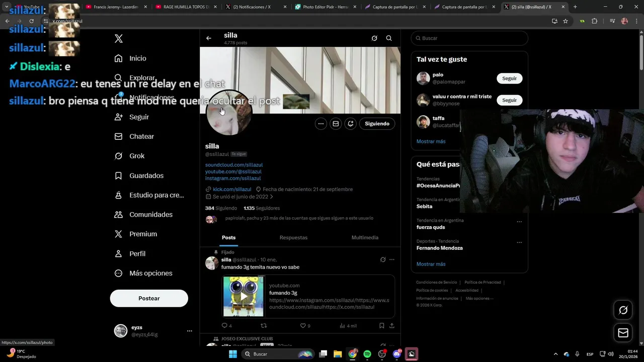Open Política de Privacidad footer link
The height and width of the screenshot is (362, 644).
pos(482,283)
